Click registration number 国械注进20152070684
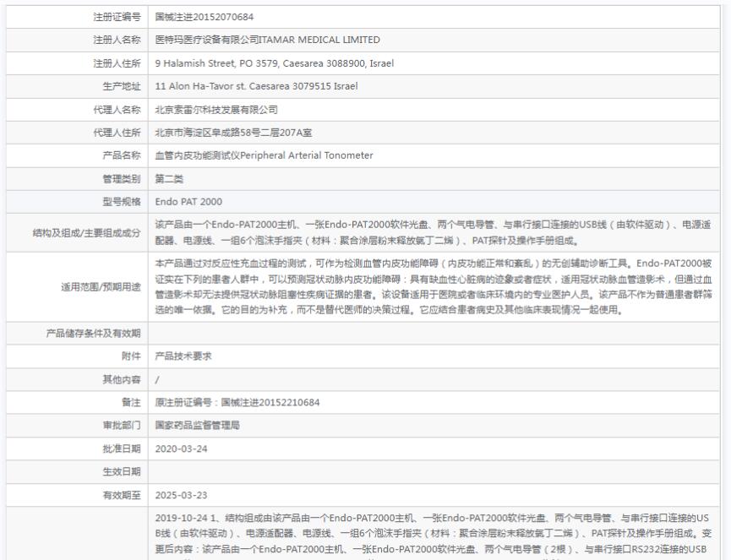Screen dimensions: 731x560 pyautogui.click(x=205, y=17)
